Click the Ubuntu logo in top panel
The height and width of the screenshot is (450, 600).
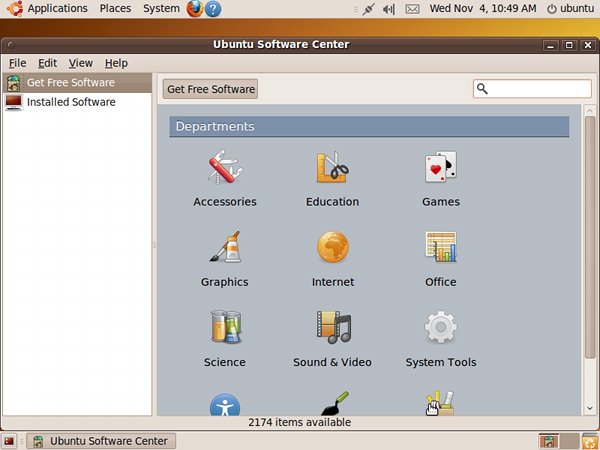tap(15, 8)
